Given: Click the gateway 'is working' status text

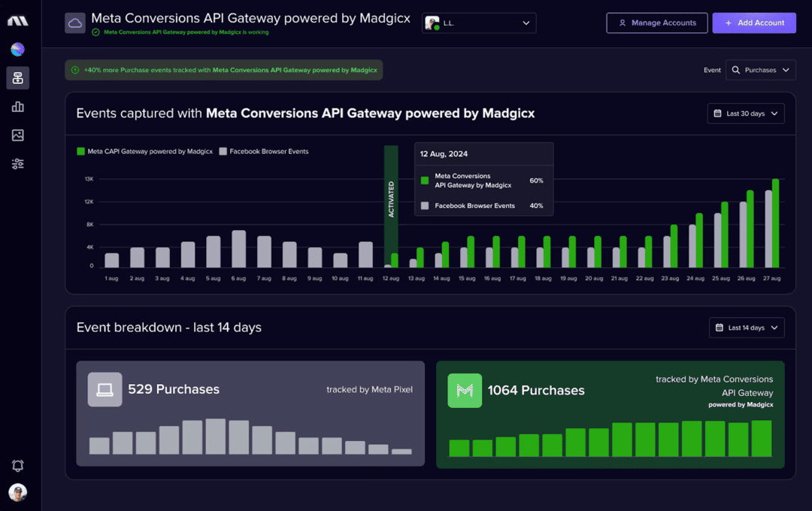Looking at the screenshot, I should pyautogui.click(x=186, y=32).
